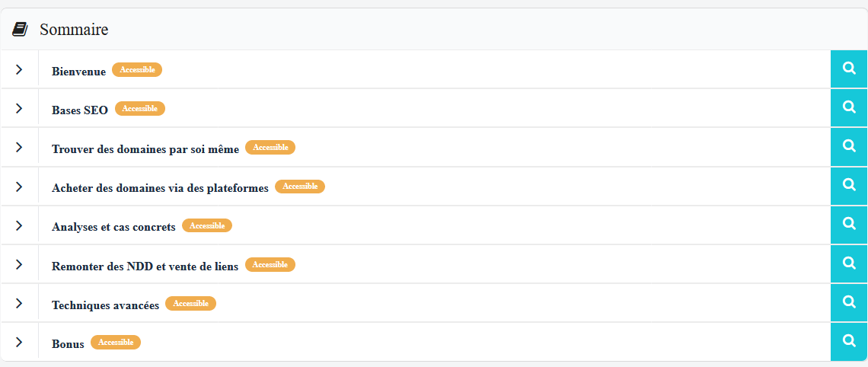Select the search icon on Remonter des NDD row
This screenshot has width=868, height=367.
tap(849, 263)
